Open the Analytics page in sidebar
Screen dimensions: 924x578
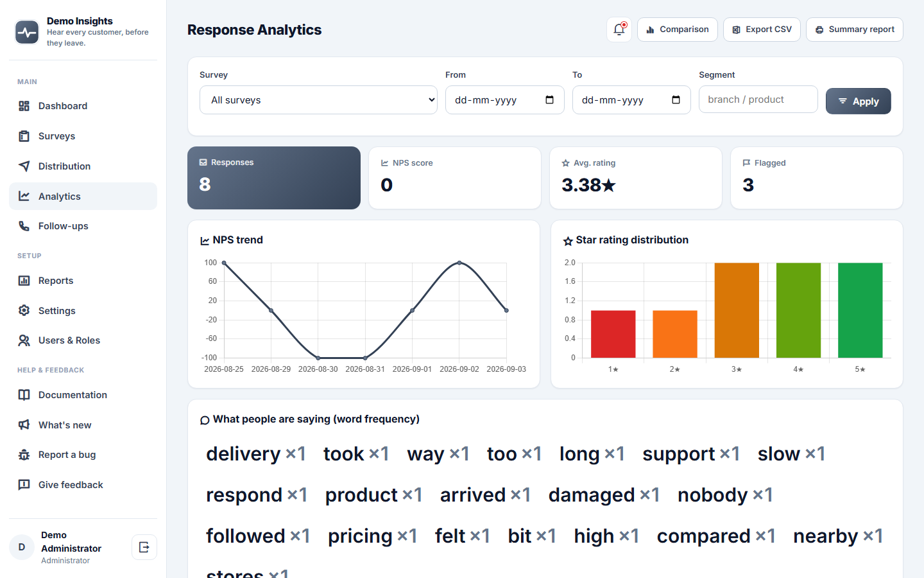[83, 197]
